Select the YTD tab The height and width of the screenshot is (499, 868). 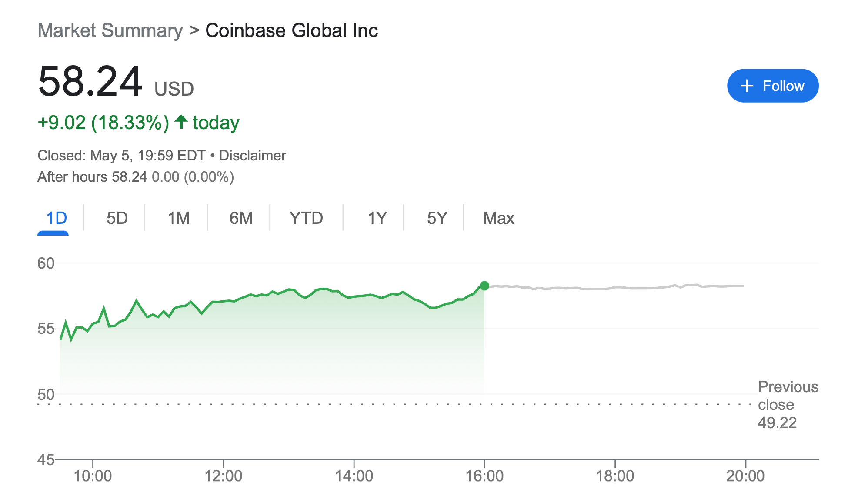(306, 218)
